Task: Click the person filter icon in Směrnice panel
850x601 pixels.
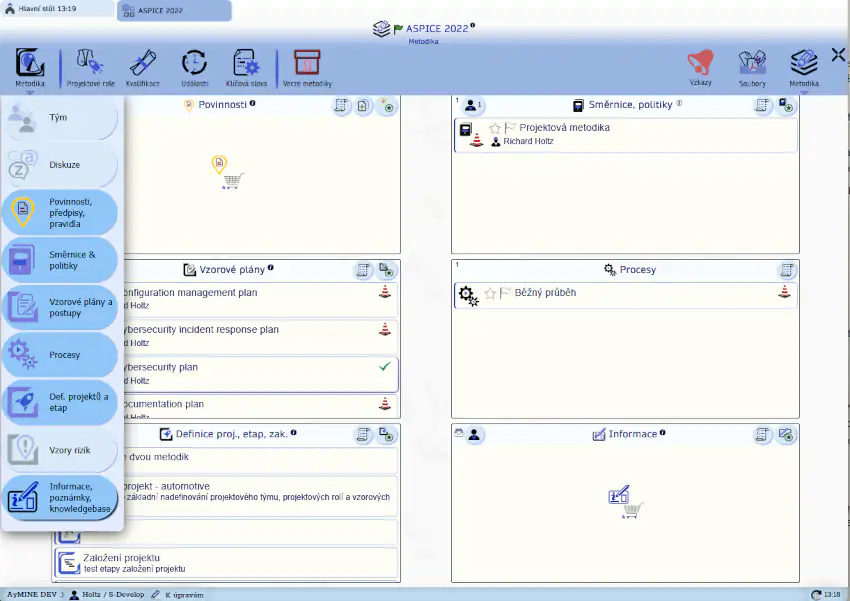Action: pyautogui.click(x=473, y=105)
